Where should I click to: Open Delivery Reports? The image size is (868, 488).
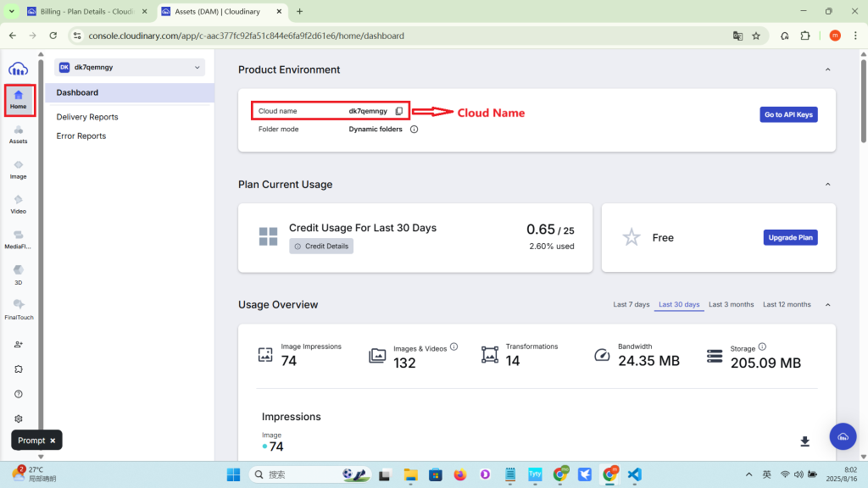coord(87,117)
